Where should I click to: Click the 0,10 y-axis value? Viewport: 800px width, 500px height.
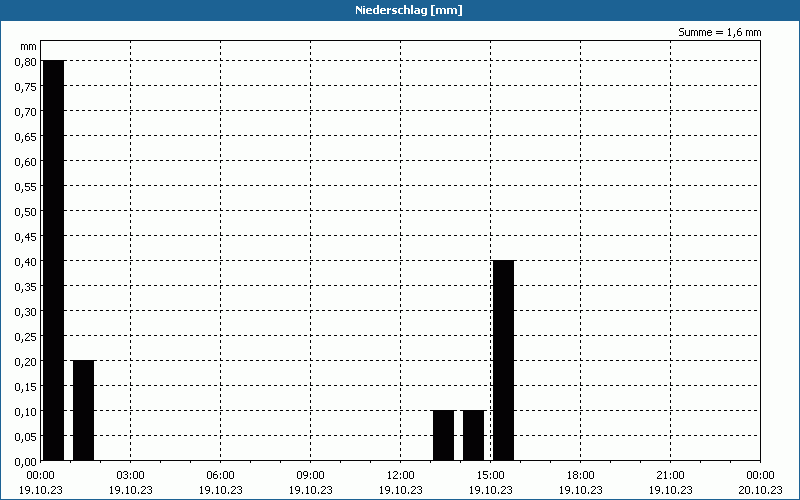click(26, 412)
